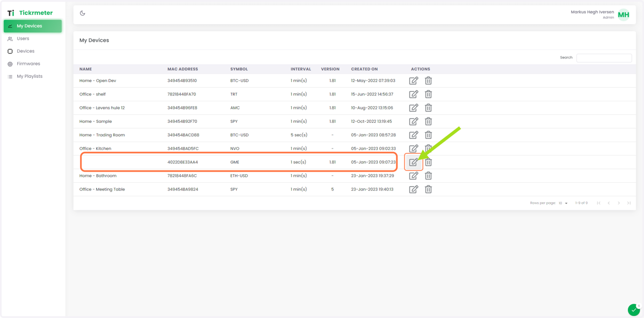Sort by MAC ADDRESS column header

pos(182,69)
